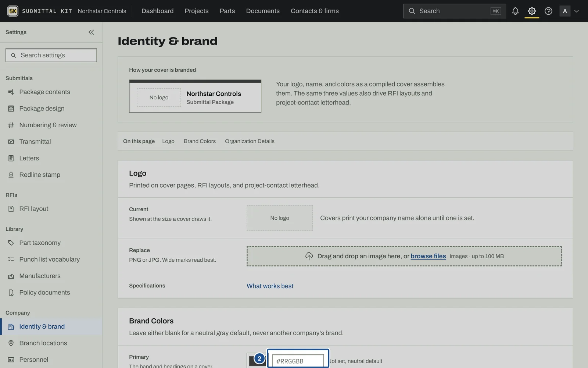Screen dimensions: 588x368
Task: Click the logo drag and drop zone
Action: pos(404,256)
